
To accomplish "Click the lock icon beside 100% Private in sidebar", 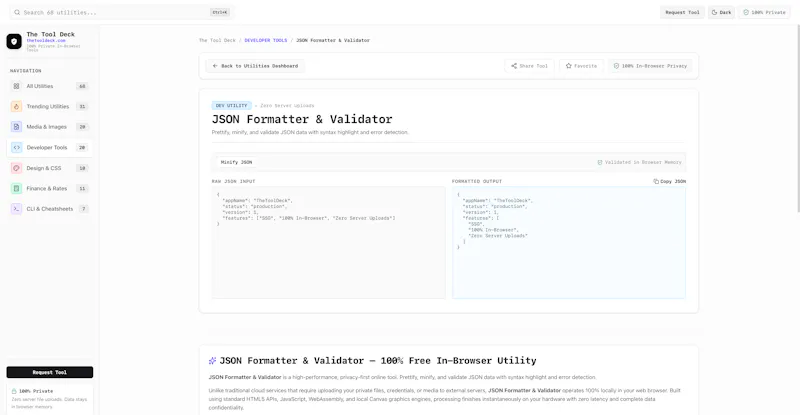I will 14,391.
